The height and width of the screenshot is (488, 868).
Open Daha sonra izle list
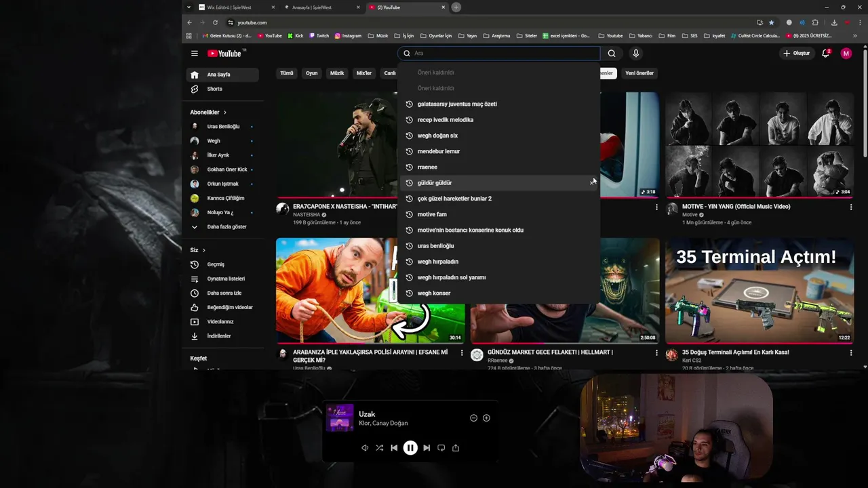coord(222,293)
